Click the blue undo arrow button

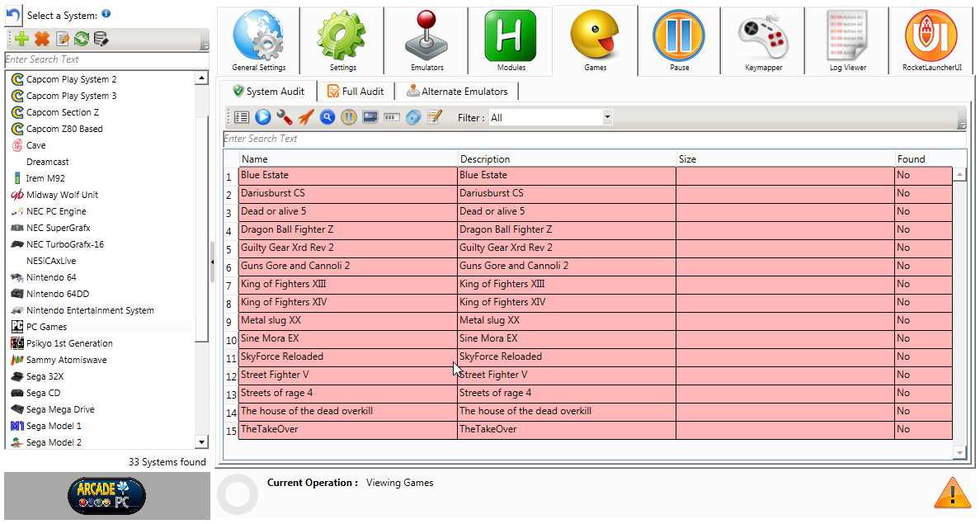pos(13,15)
